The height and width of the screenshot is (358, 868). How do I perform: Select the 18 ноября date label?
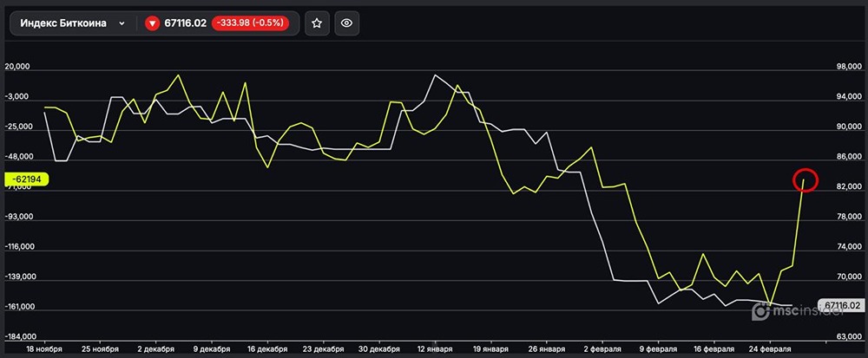[46, 349]
